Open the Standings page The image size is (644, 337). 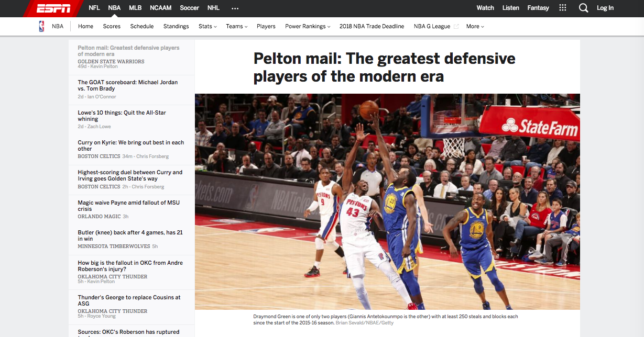(176, 27)
